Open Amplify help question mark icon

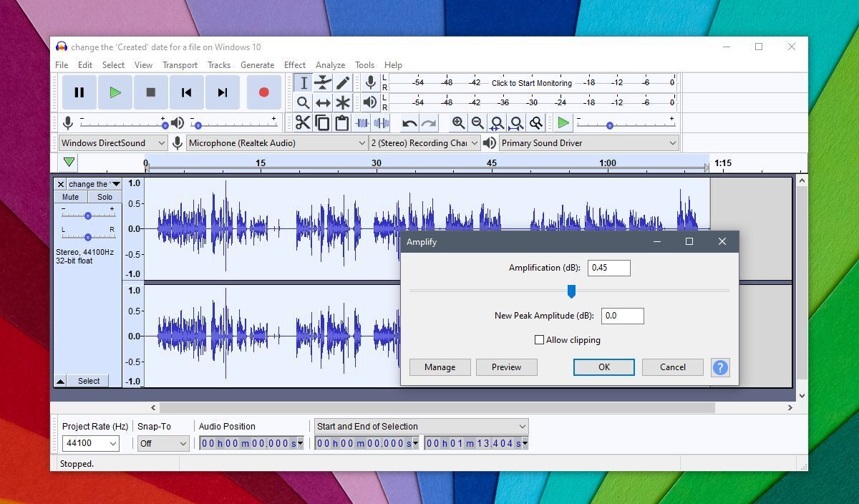720,367
